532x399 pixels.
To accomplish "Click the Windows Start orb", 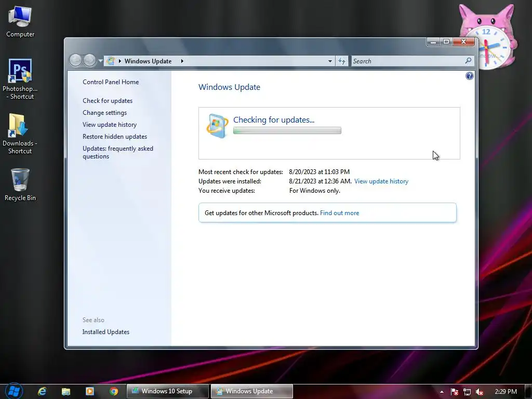I will [14, 391].
